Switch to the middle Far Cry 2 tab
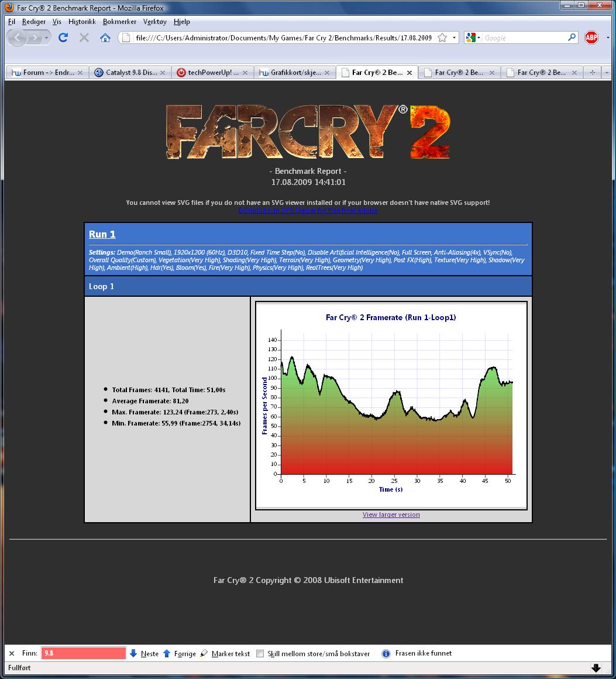 [x=459, y=73]
